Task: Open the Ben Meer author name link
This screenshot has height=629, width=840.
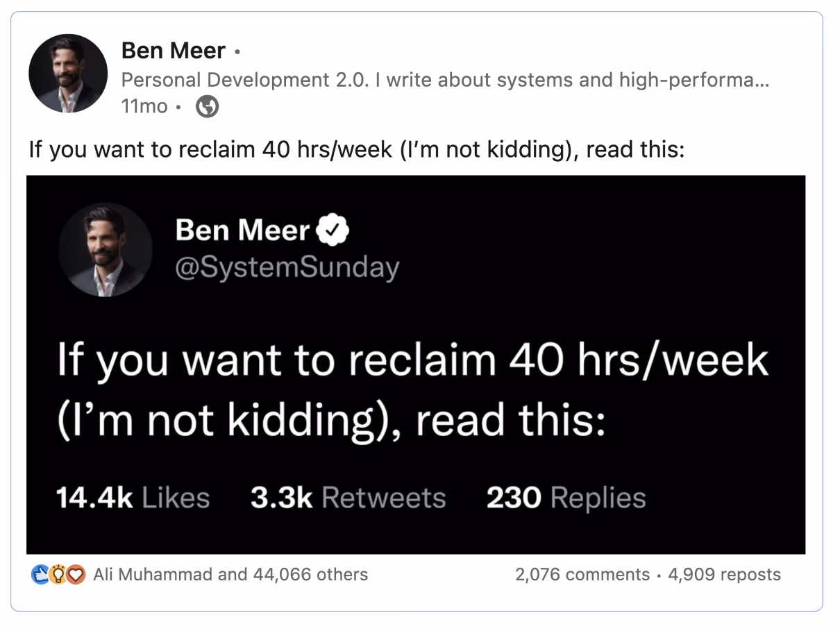Action: point(173,51)
